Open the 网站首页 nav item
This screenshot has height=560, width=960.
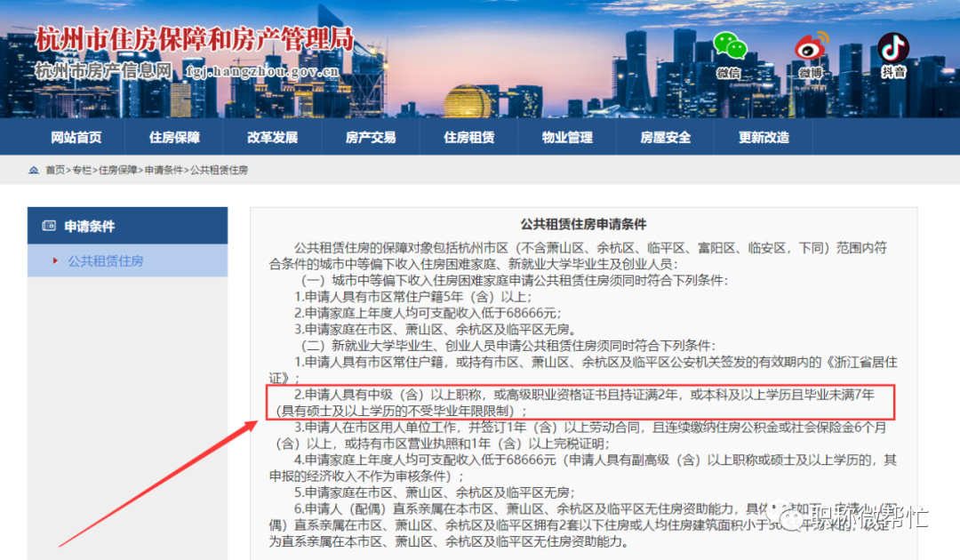(x=76, y=137)
